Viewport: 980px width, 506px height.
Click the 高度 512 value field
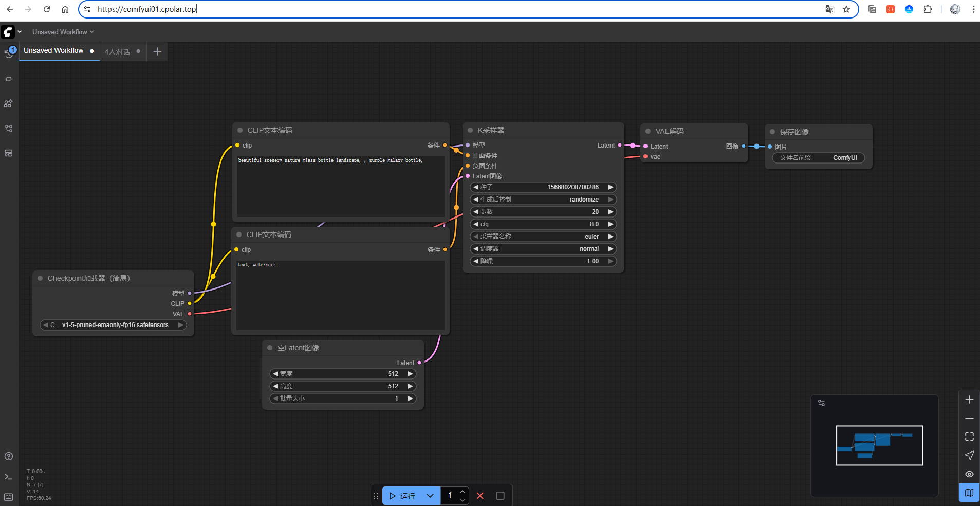pyautogui.click(x=343, y=386)
